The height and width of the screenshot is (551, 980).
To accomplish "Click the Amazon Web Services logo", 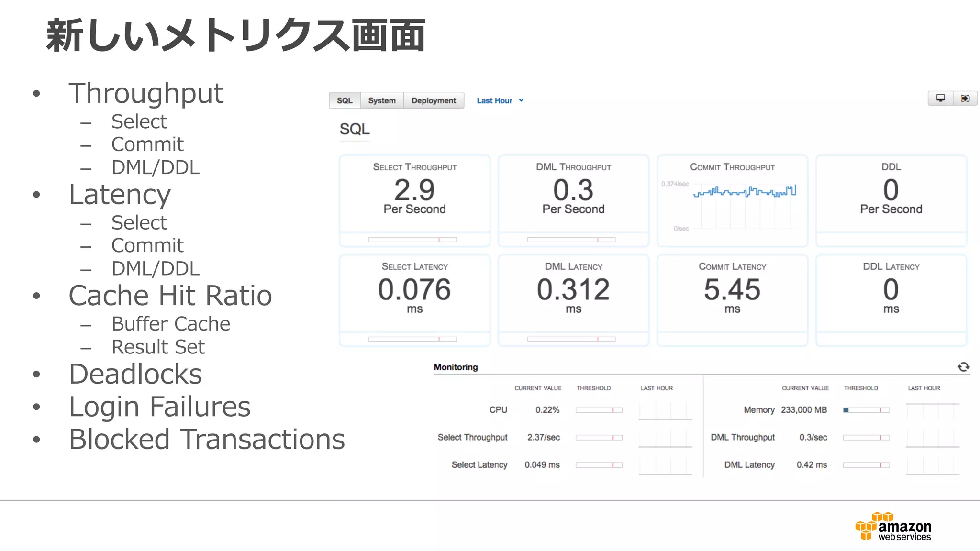I will tap(893, 527).
